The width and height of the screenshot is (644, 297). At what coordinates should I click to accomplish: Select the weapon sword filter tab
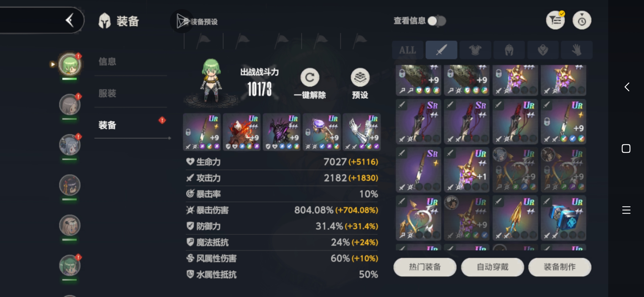(441, 50)
